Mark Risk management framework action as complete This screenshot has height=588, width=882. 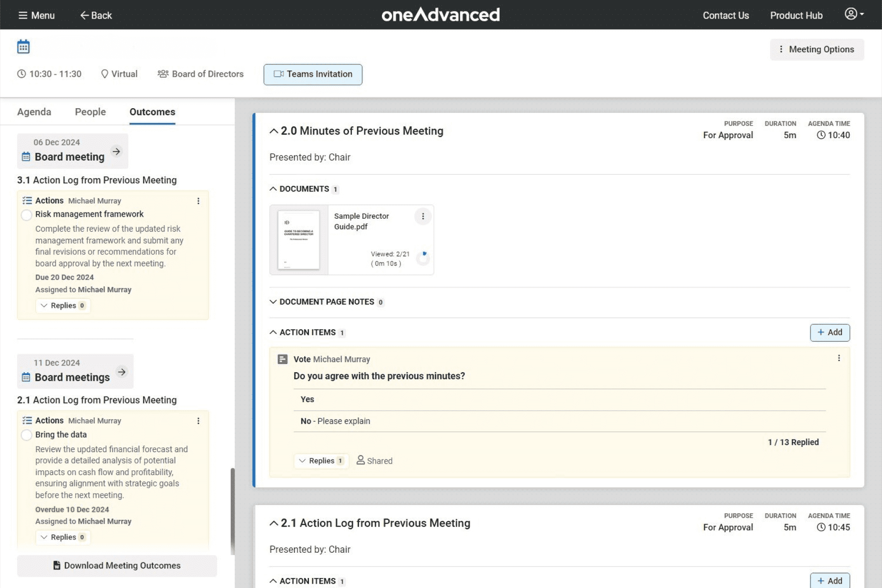pos(27,215)
